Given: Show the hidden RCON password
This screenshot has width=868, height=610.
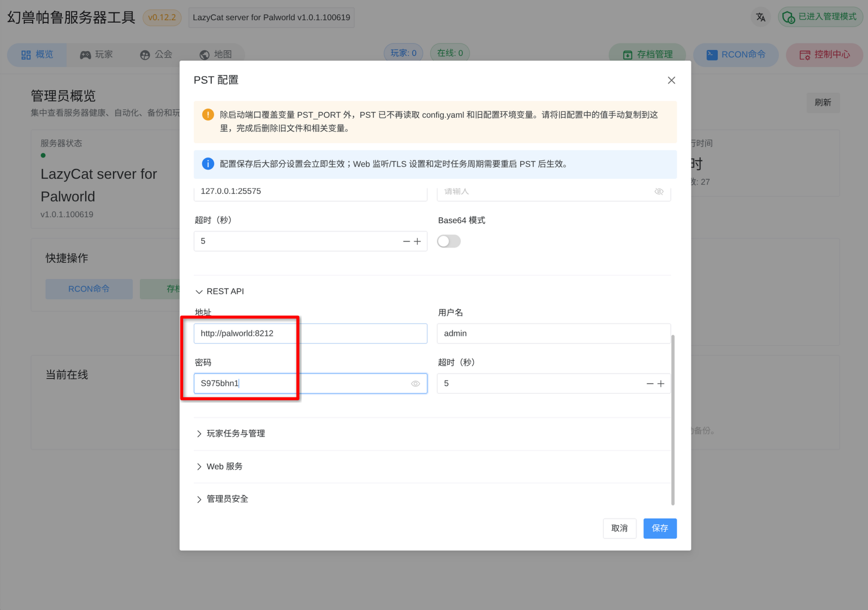Looking at the screenshot, I should (659, 191).
